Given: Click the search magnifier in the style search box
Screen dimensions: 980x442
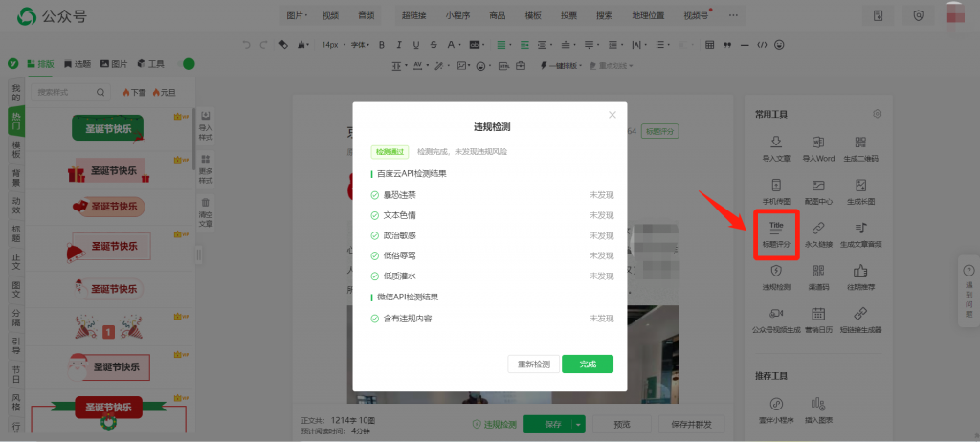Looking at the screenshot, I should 100,92.
